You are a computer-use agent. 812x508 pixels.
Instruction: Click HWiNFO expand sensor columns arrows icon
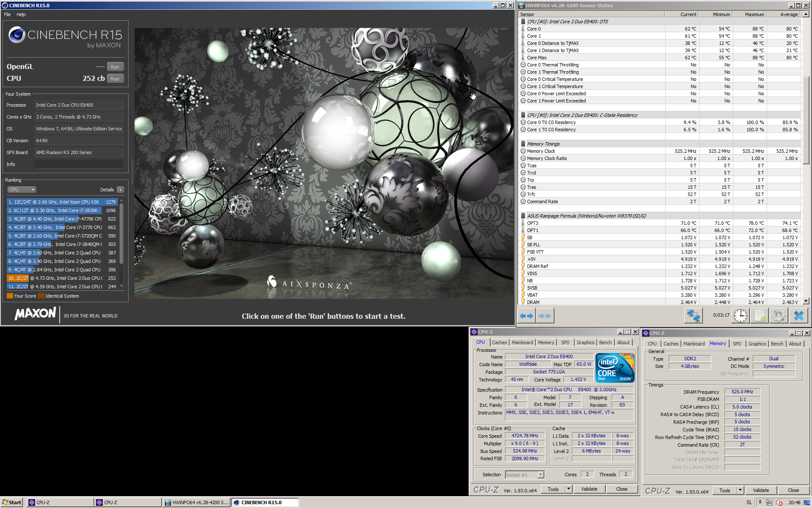[527, 316]
